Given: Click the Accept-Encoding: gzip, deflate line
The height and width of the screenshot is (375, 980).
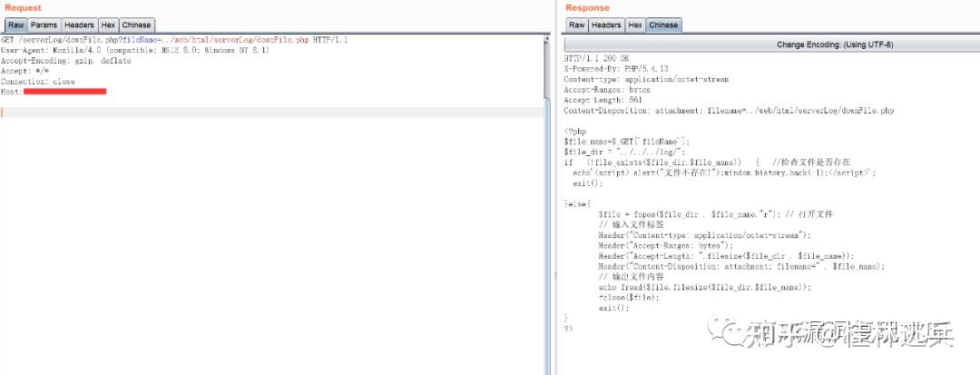Looking at the screenshot, I should pos(66,61).
